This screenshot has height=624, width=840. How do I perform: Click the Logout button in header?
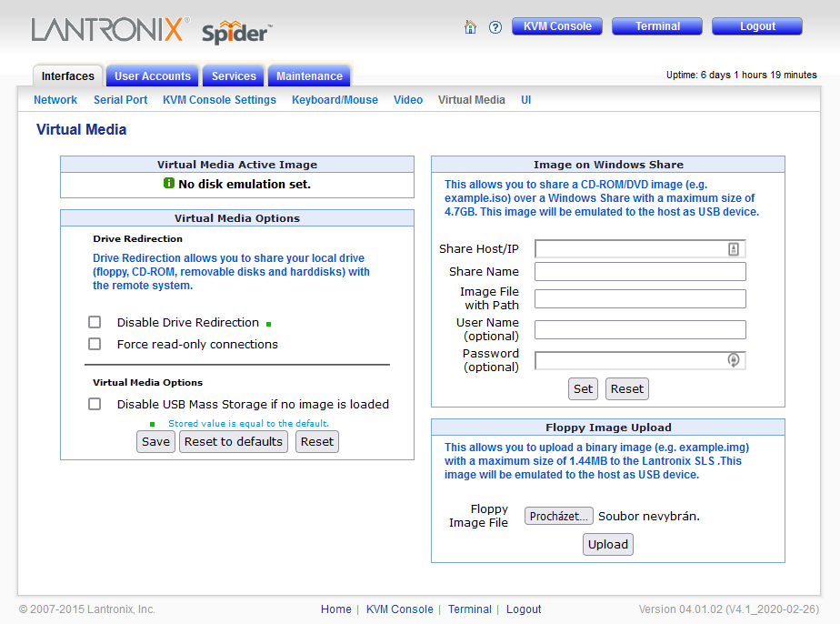756,26
